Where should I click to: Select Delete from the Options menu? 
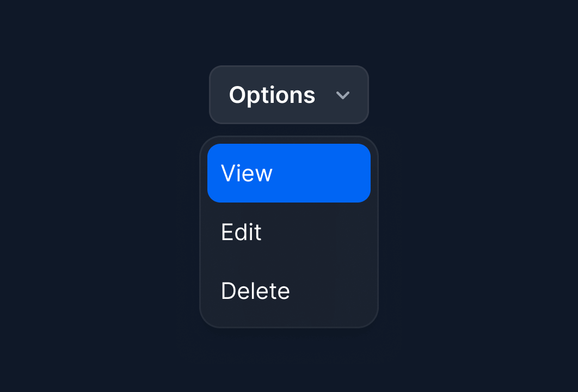pyautogui.click(x=289, y=291)
